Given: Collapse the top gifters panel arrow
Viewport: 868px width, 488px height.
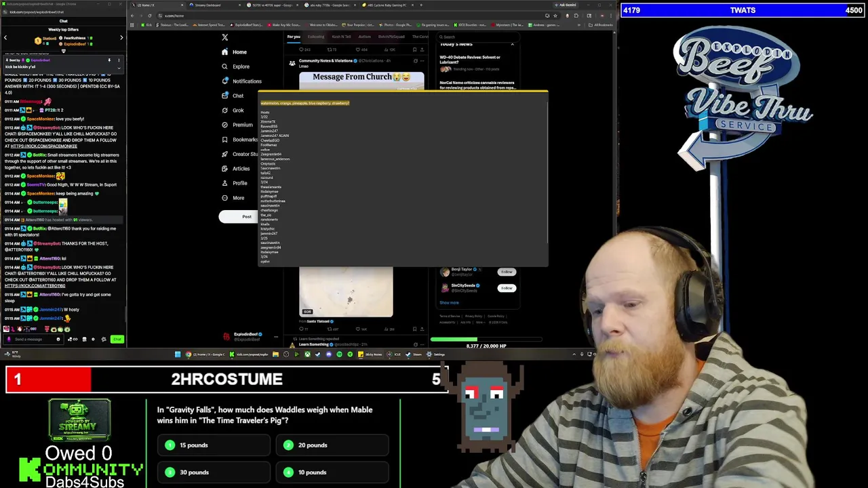Looking at the screenshot, I should click(63, 51).
